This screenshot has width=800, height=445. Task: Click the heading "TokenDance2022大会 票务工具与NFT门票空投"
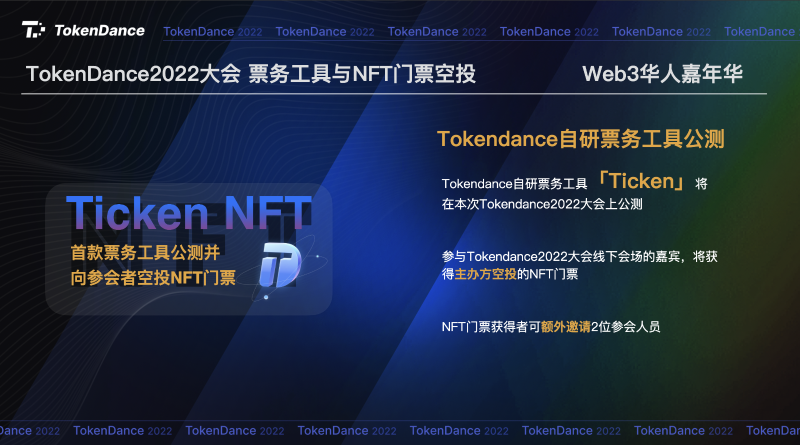(251, 74)
